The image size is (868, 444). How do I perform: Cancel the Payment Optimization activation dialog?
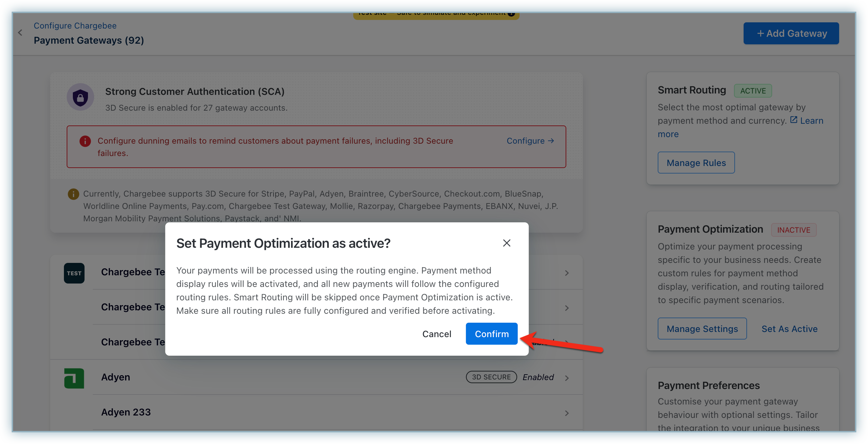pos(437,334)
